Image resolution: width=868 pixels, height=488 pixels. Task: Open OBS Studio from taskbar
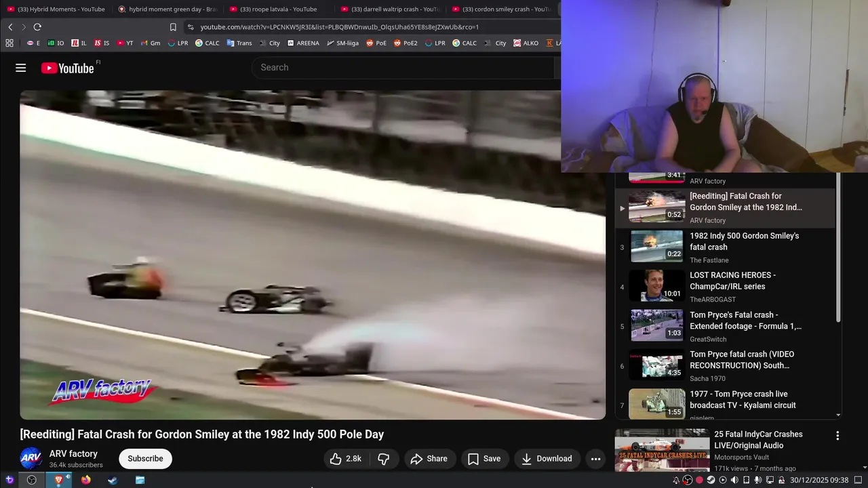31,480
